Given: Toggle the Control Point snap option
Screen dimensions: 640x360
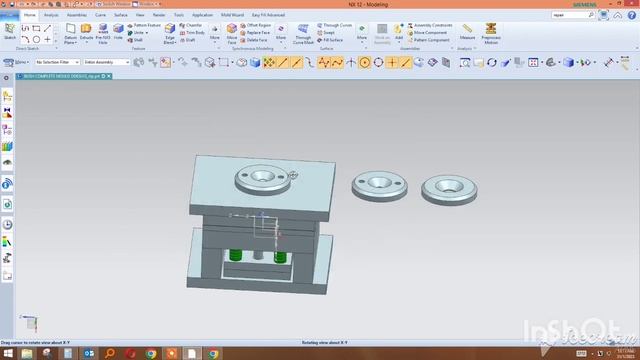Looking at the screenshot, I should pyautogui.click(x=310, y=62).
